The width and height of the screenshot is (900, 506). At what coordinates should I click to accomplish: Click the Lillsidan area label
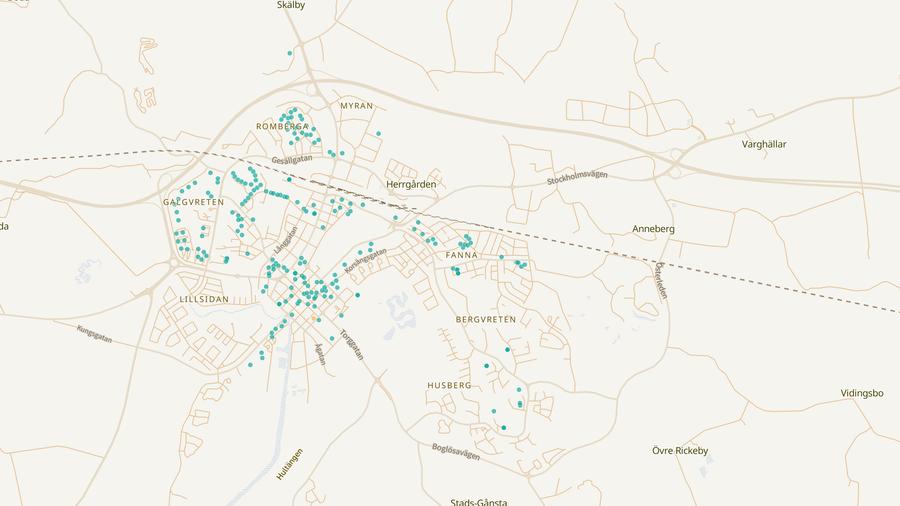click(204, 299)
